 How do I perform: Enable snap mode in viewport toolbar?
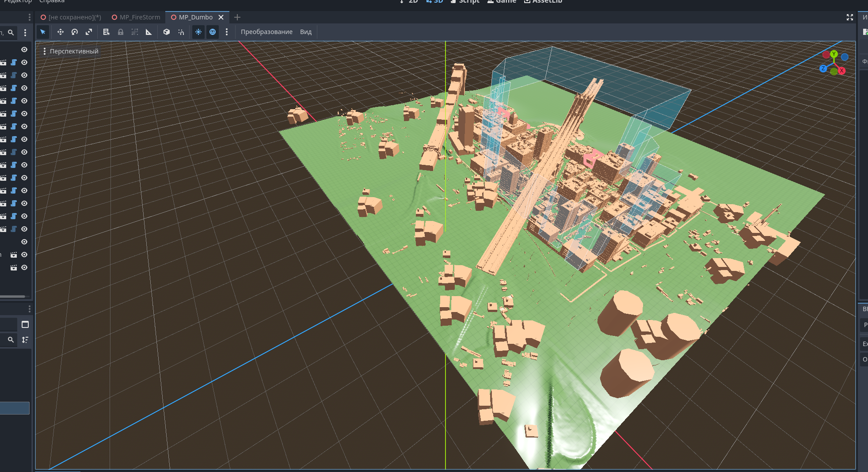[x=181, y=32]
